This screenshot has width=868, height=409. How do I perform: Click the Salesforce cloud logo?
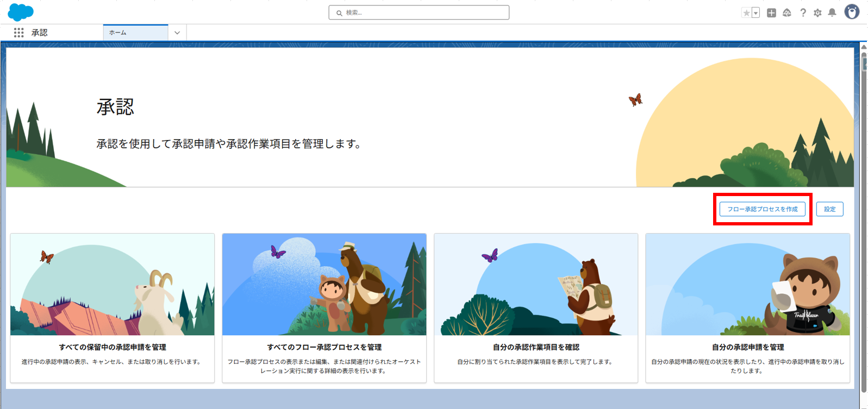[x=21, y=12]
